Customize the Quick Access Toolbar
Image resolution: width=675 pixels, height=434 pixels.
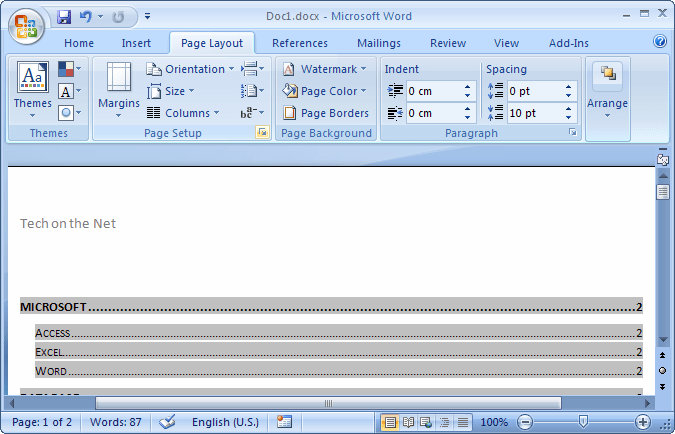click(148, 16)
